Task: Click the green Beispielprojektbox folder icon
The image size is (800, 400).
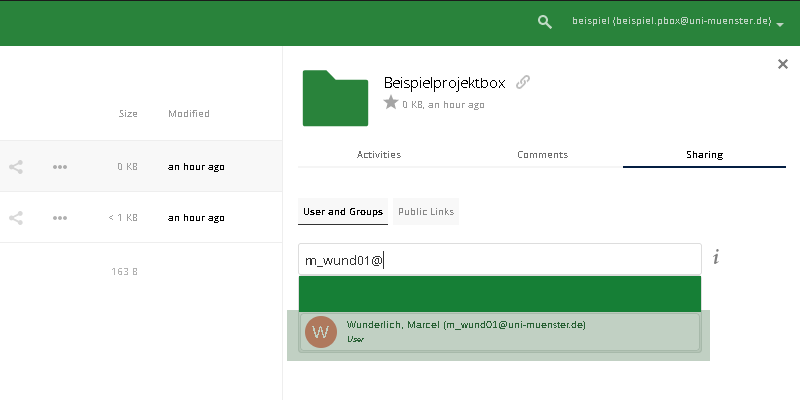Action: pos(335,98)
